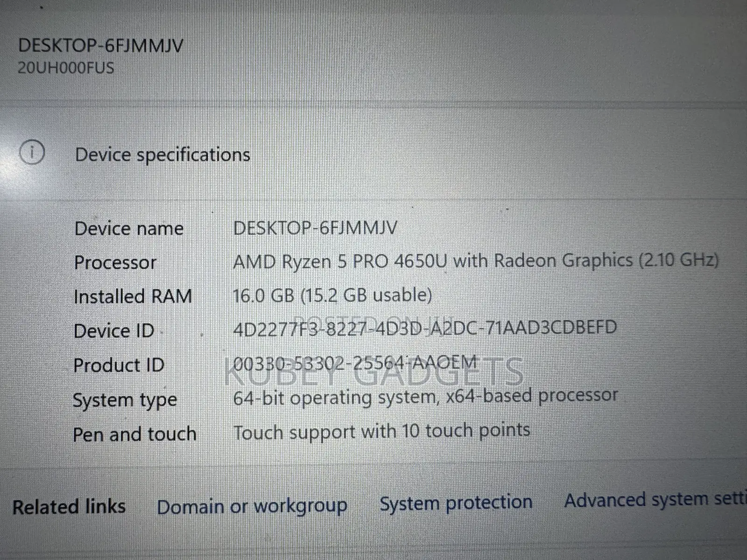Image resolution: width=747 pixels, height=560 pixels.
Task: Select the Device name value DESKTOP-6FJMMJV
Action: coord(316,228)
